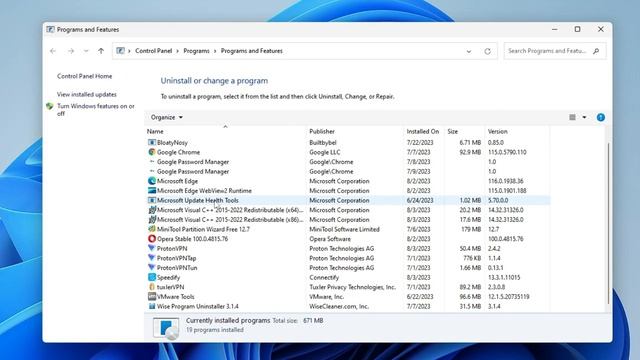
Task: Click the BloatyNosy program icon
Action: 152,142
